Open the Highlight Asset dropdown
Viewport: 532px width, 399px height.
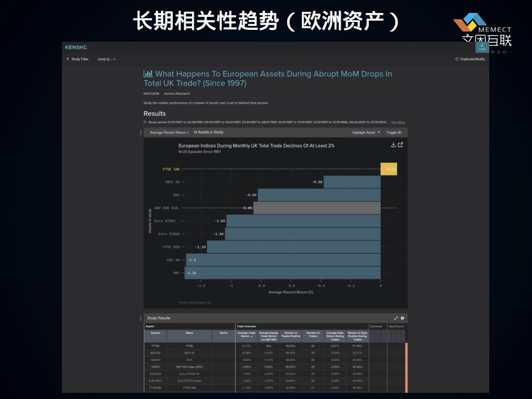point(366,132)
